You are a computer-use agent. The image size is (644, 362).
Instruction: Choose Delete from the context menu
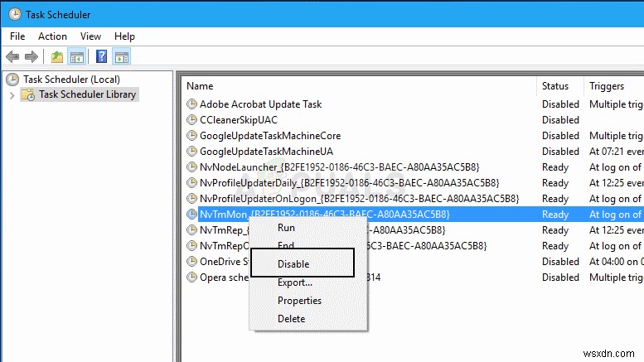coord(291,318)
